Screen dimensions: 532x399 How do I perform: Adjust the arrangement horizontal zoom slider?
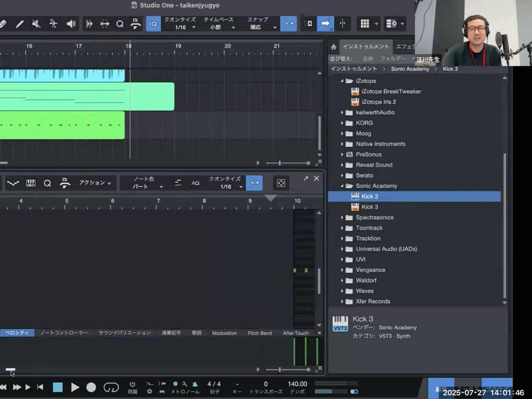pyautogui.click(x=280, y=163)
